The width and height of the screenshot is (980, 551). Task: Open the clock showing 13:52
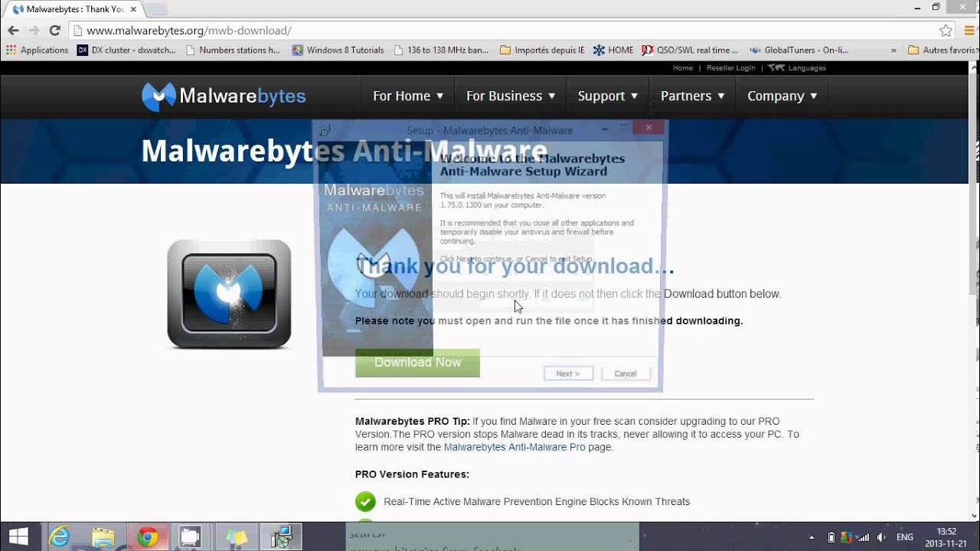[x=946, y=537]
